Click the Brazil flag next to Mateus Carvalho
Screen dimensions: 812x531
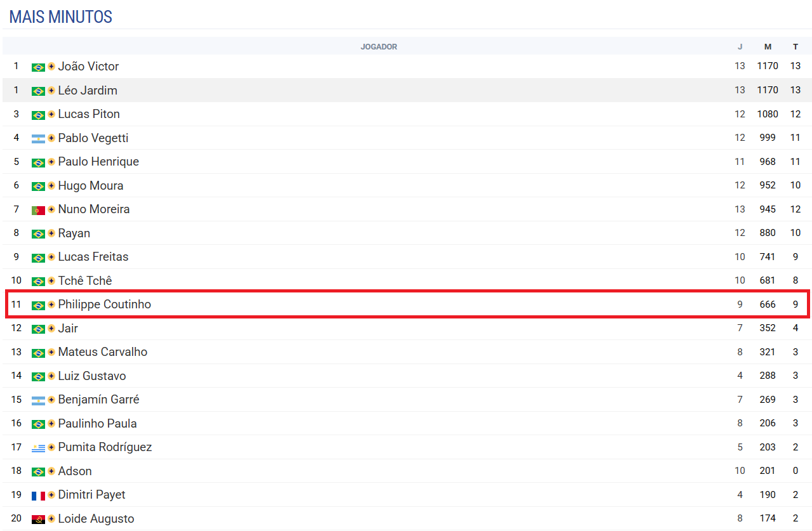[38, 353]
